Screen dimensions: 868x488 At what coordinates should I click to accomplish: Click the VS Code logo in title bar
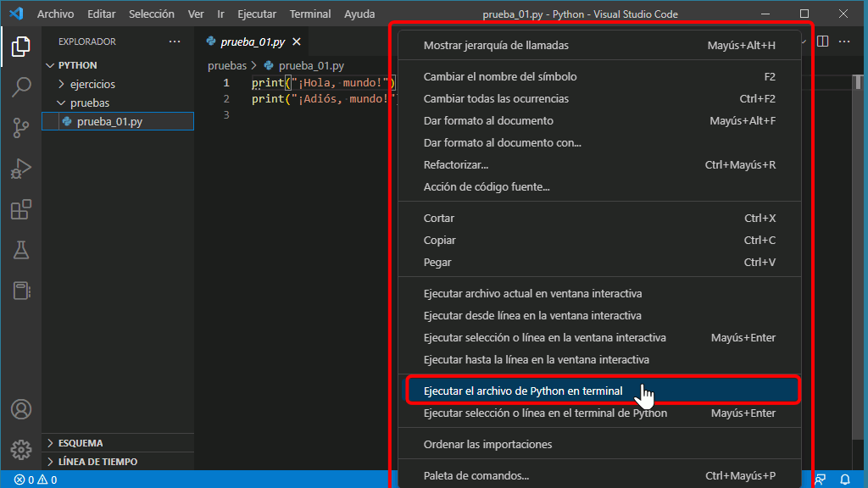pos(16,14)
